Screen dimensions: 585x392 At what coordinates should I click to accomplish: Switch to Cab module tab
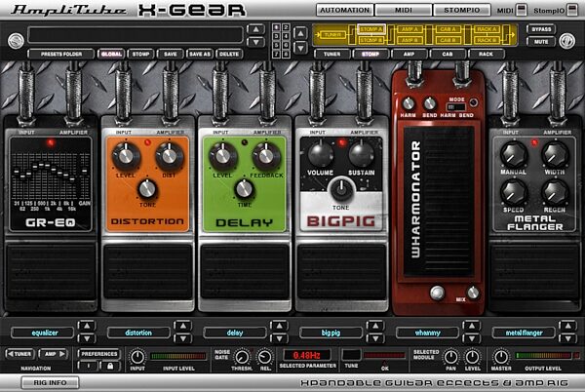click(448, 54)
